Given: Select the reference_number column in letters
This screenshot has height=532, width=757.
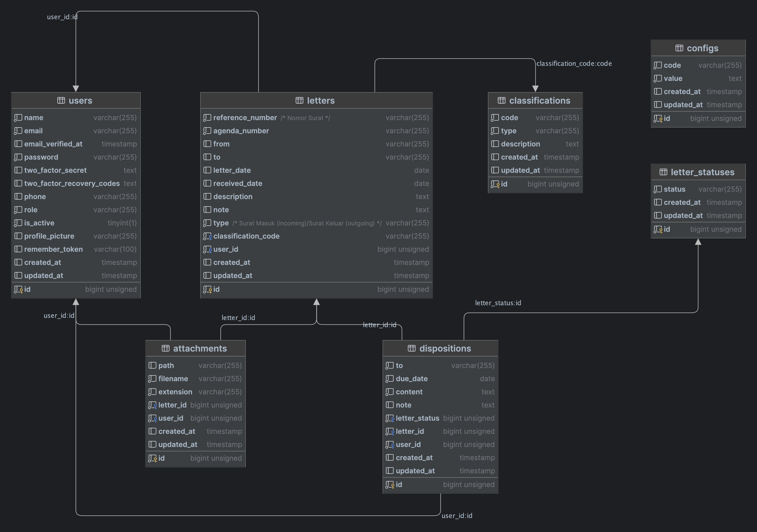Looking at the screenshot, I should tap(245, 118).
